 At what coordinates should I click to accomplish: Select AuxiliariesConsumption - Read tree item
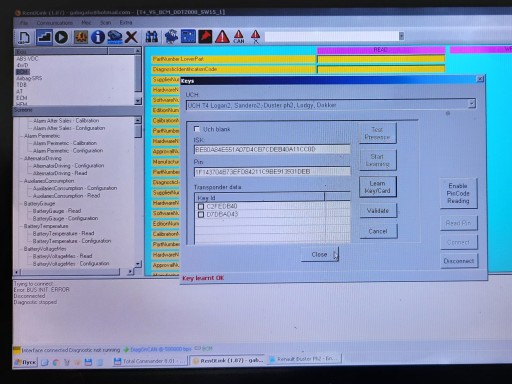(66, 196)
